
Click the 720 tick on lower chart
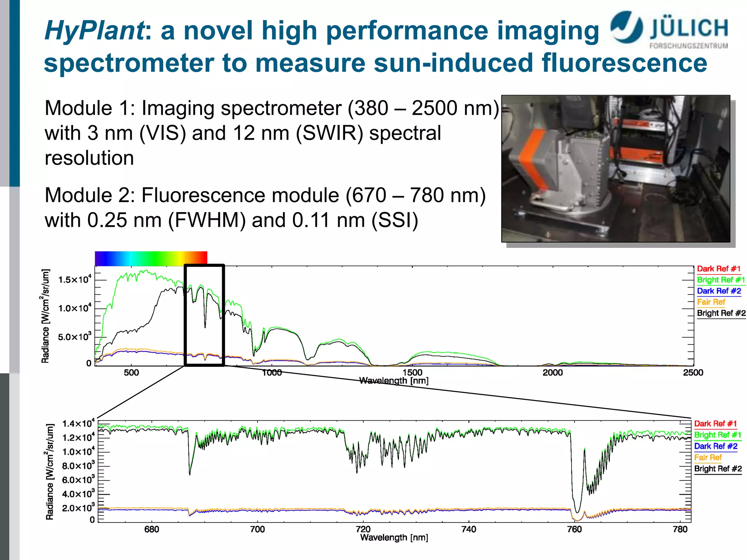[x=363, y=529]
